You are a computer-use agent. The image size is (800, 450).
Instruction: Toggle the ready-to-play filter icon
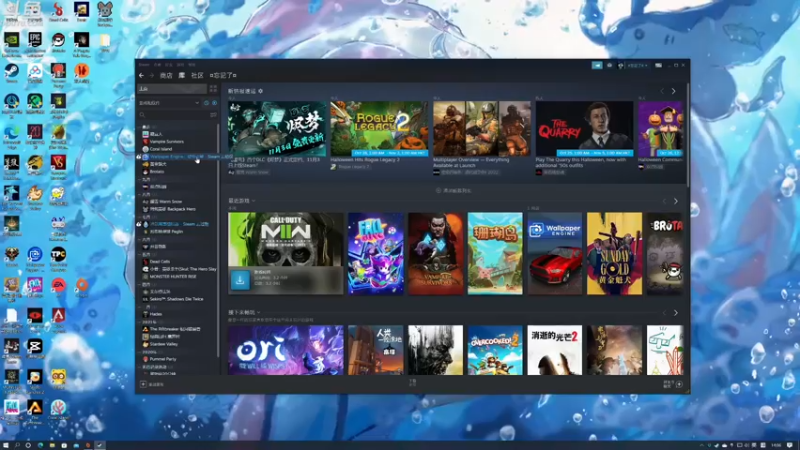click(214, 103)
